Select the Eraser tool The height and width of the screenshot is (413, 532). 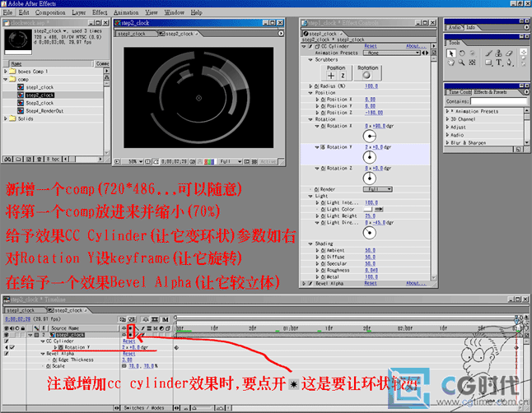point(509,53)
